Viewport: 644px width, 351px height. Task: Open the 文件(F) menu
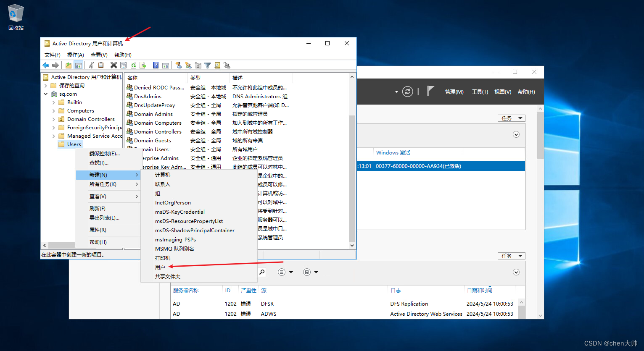[53, 55]
